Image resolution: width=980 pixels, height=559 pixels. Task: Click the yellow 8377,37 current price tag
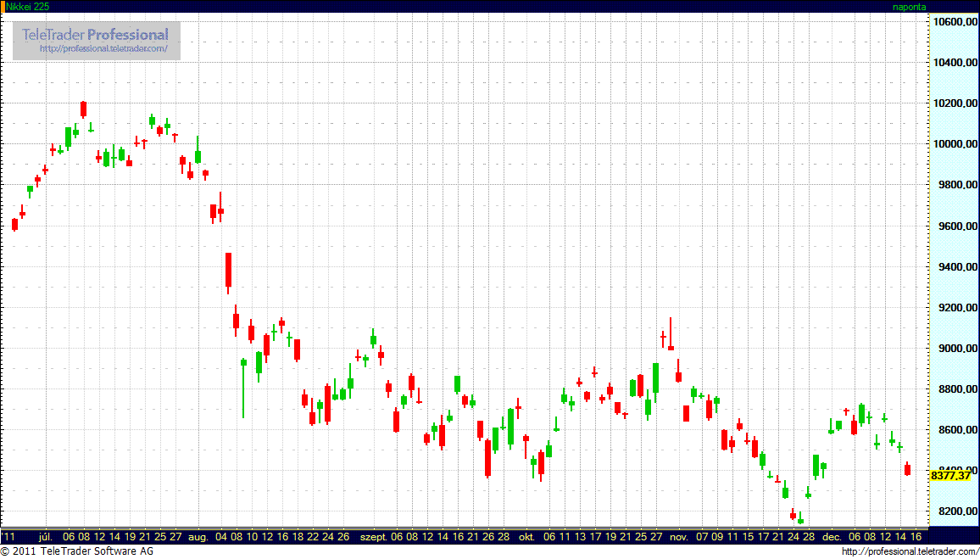[949, 476]
